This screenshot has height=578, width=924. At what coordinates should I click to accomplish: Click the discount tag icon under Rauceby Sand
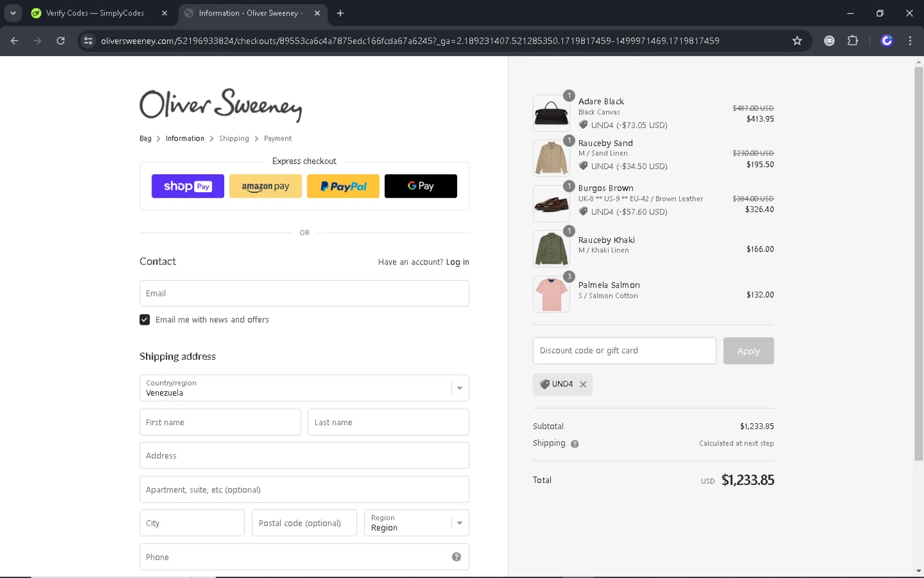point(583,166)
